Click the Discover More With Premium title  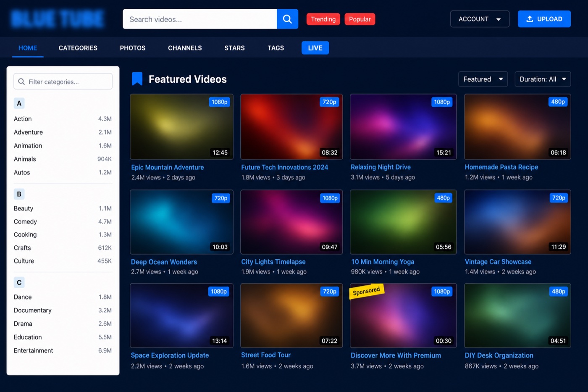pyautogui.click(x=396, y=355)
